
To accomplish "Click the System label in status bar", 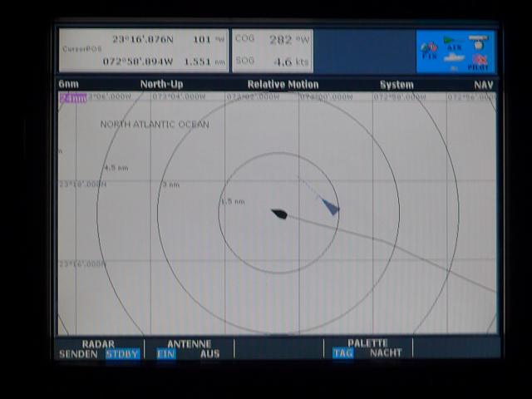I will (x=397, y=85).
